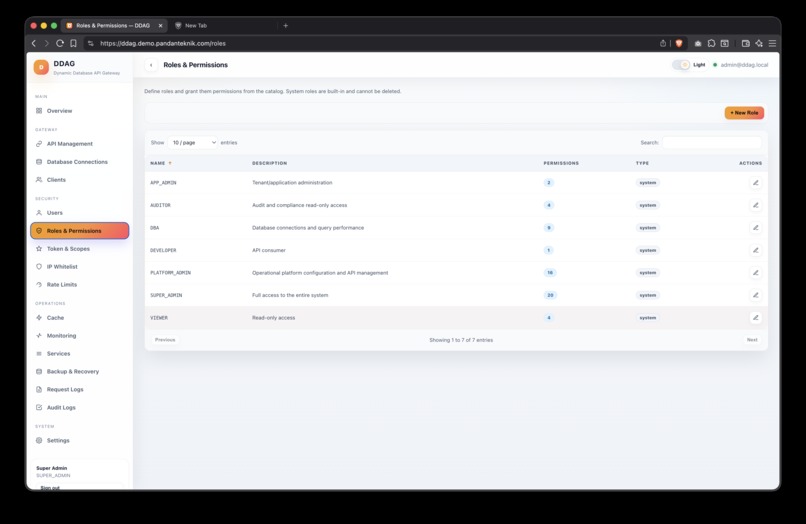Click into the table Search field
The width and height of the screenshot is (806, 524).
coord(711,142)
